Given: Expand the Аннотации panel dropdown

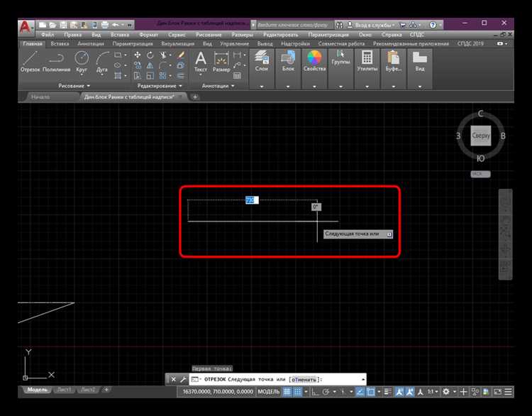Looking at the screenshot, I should [218, 86].
